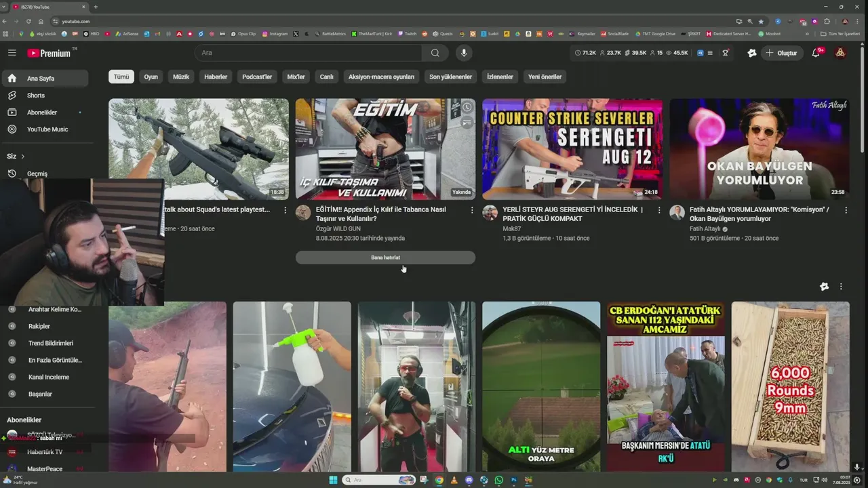This screenshot has width=868, height=488.
Task: Open the Okan Bayülgen Yorumluyor thumbnail
Action: 759,149
